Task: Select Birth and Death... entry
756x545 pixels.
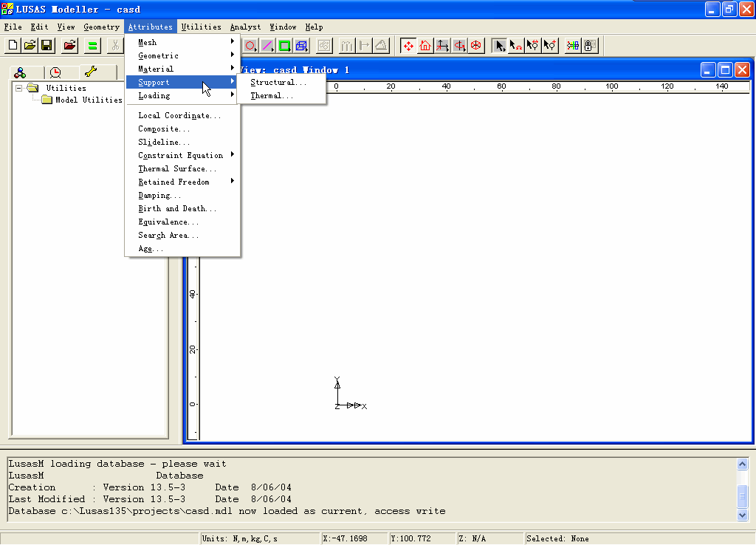Action: tap(182, 209)
